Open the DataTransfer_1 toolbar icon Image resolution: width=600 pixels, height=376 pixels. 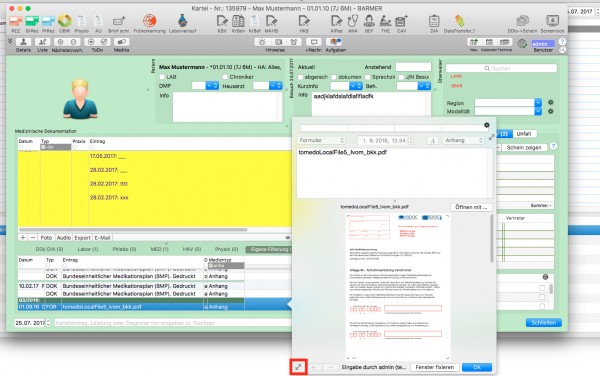[x=459, y=21]
